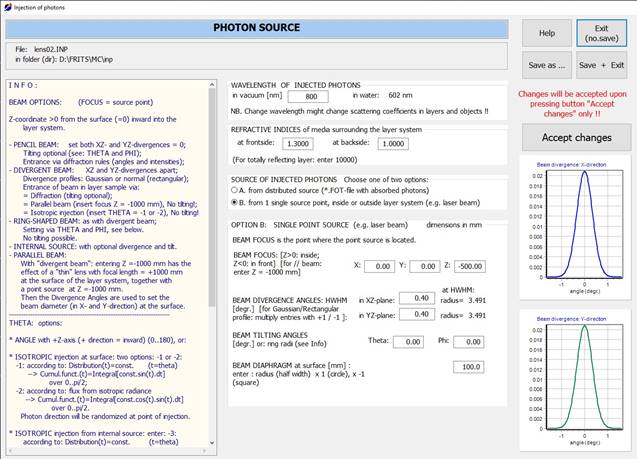Click the 'PENCIL BEAM:' line in INFO

coord(98,145)
